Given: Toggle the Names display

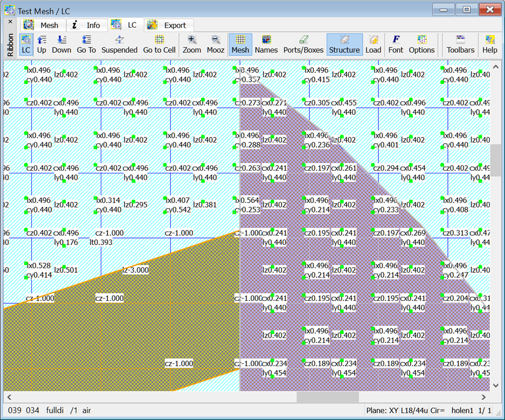Looking at the screenshot, I should (x=266, y=44).
